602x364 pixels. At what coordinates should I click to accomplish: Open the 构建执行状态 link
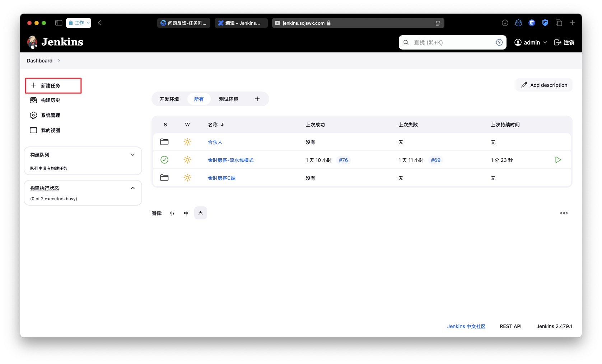click(45, 188)
